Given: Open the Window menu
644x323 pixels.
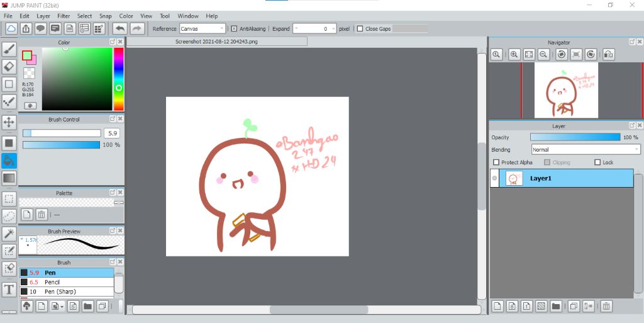Looking at the screenshot, I should pos(188,16).
